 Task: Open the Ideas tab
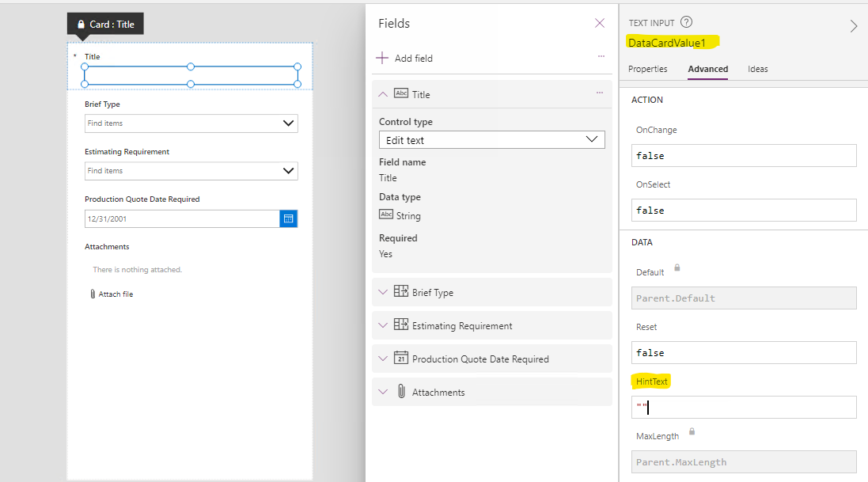758,69
